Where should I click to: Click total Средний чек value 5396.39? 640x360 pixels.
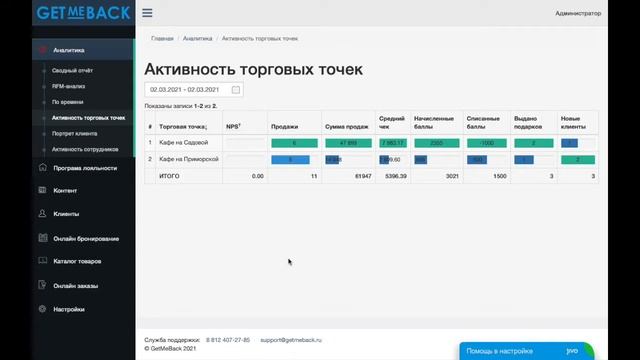pyautogui.click(x=396, y=176)
